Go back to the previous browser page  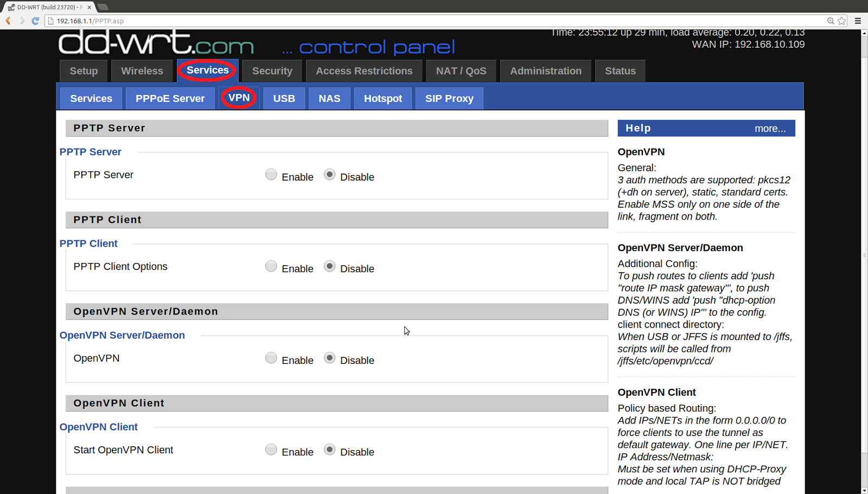pos(8,21)
